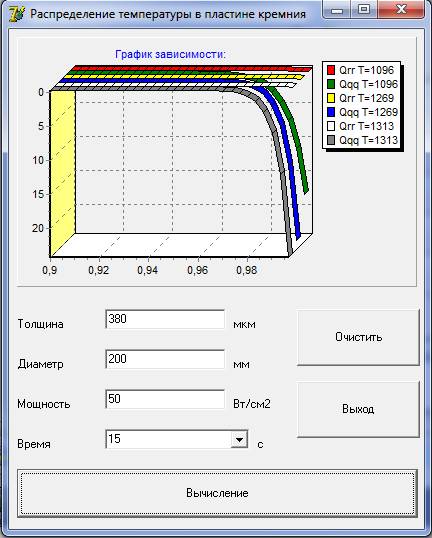Screen dimensions: 432x538
Task: Maximize the application window
Action: (364, 9)
